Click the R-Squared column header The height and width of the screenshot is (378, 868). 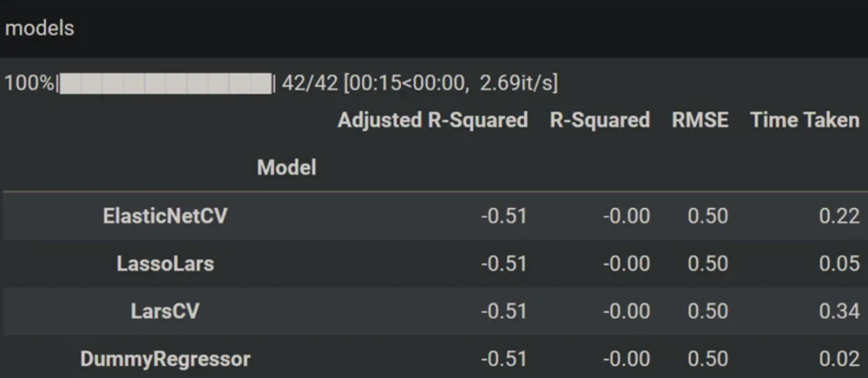pos(600,120)
